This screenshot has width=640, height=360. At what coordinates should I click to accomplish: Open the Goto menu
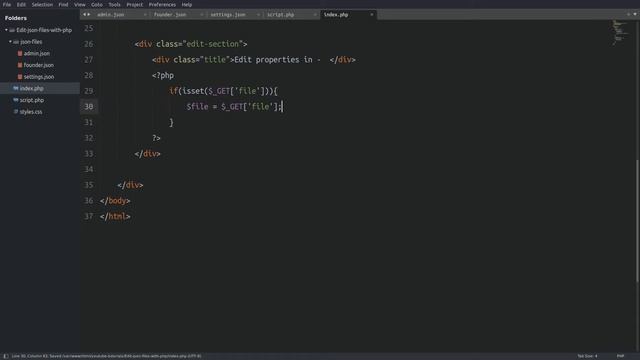coord(97,4)
